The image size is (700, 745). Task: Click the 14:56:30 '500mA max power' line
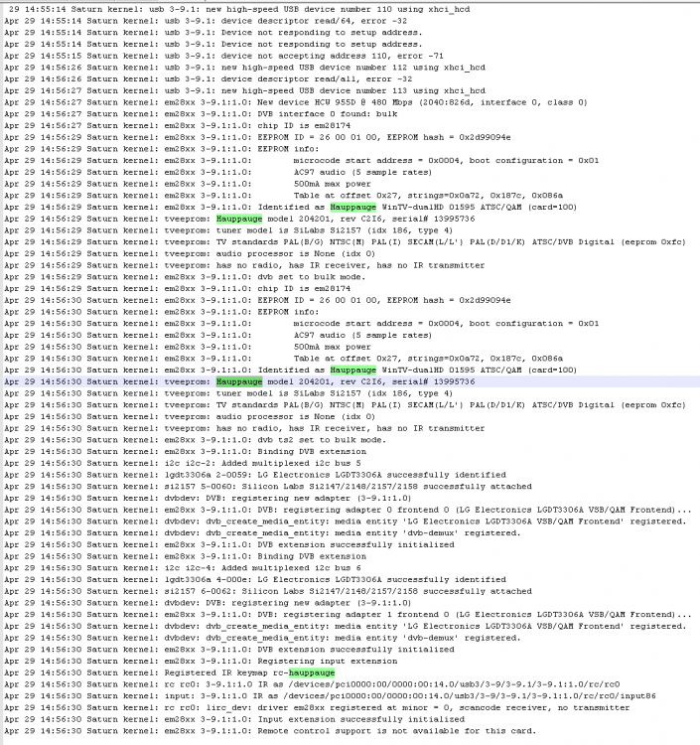click(188, 347)
